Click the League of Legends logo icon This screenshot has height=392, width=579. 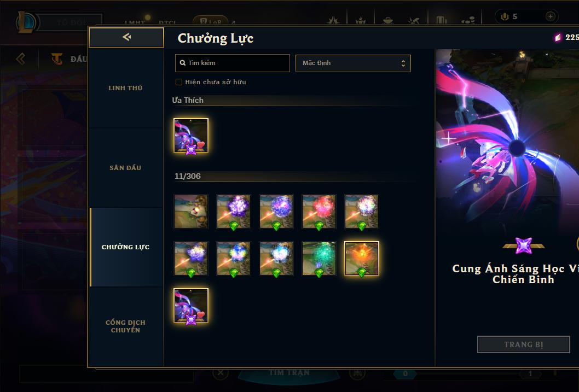coord(26,22)
